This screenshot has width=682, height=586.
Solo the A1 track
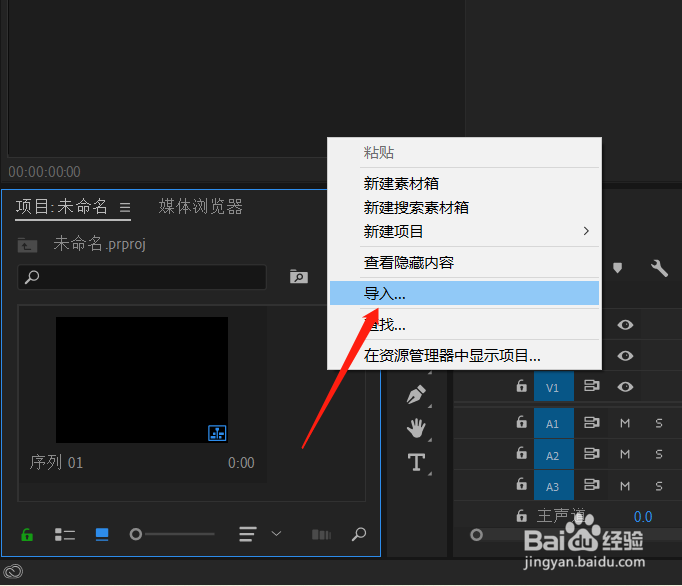coord(659,423)
